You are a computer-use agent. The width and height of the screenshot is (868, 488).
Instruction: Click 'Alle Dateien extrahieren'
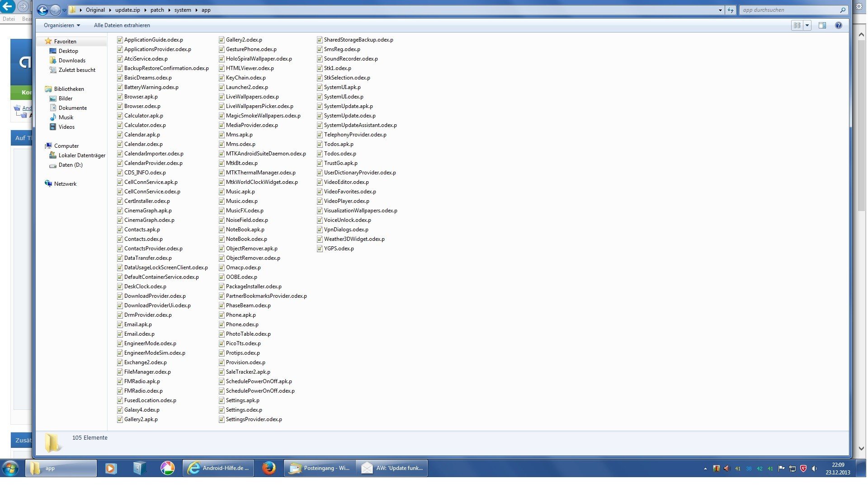coord(122,25)
